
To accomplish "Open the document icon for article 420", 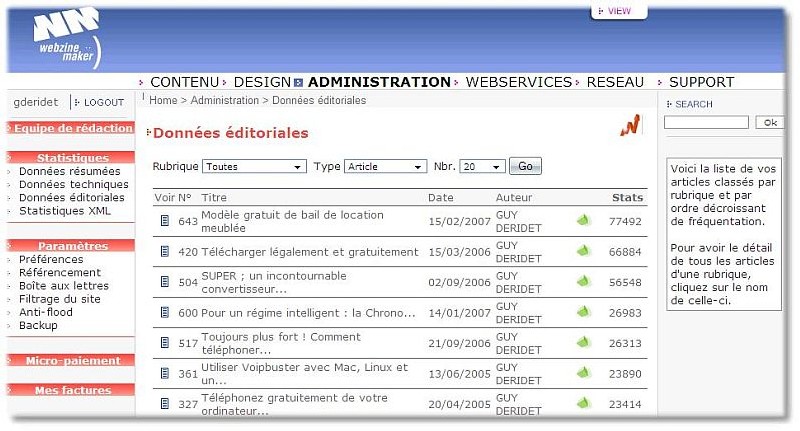I will [x=165, y=252].
